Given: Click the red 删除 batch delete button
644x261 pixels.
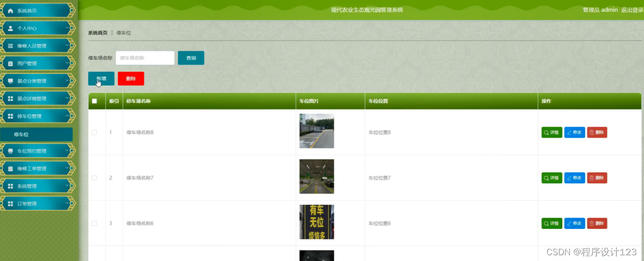Looking at the screenshot, I should click(x=131, y=79).
